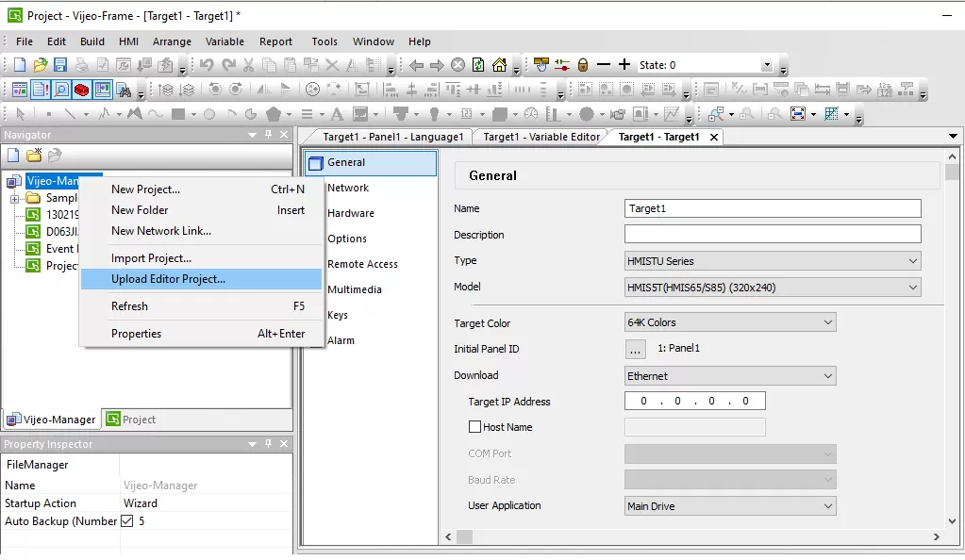Switch to the Target1 - Variable Editor tab
This screenshot has width=965, height=560.
click(541, 137)
